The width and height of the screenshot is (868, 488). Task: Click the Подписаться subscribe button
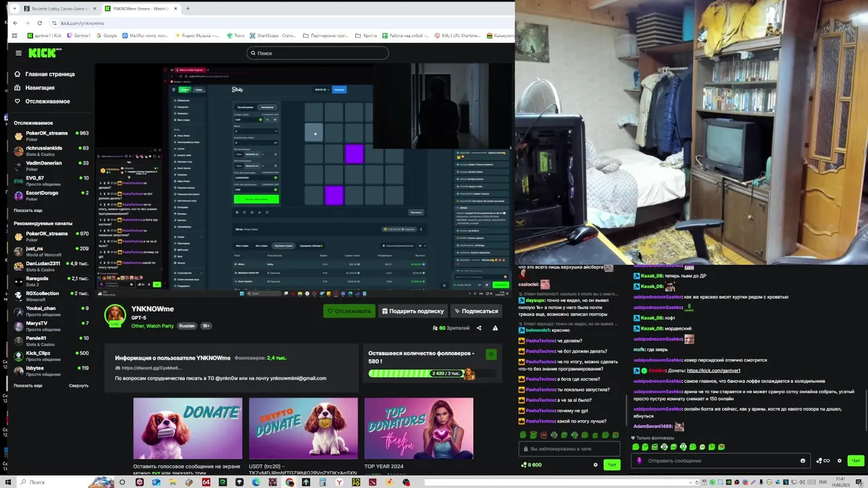(x=476, y=311)
